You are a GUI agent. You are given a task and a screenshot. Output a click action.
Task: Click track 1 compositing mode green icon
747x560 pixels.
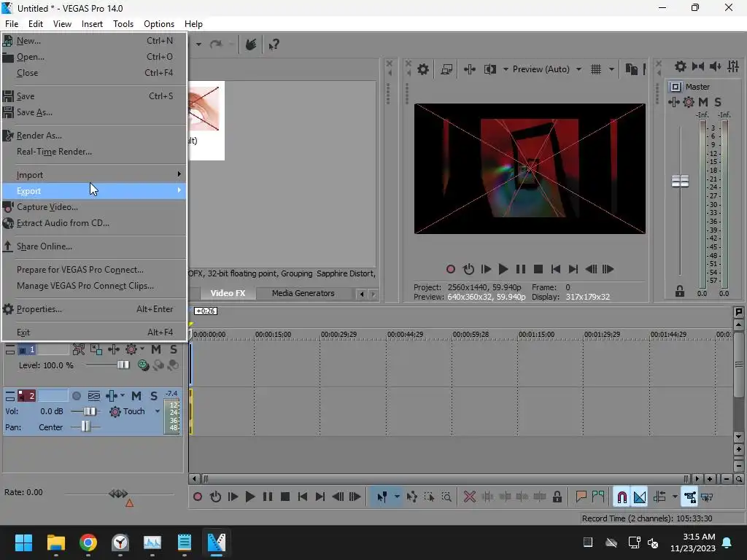tap(143, 365)
